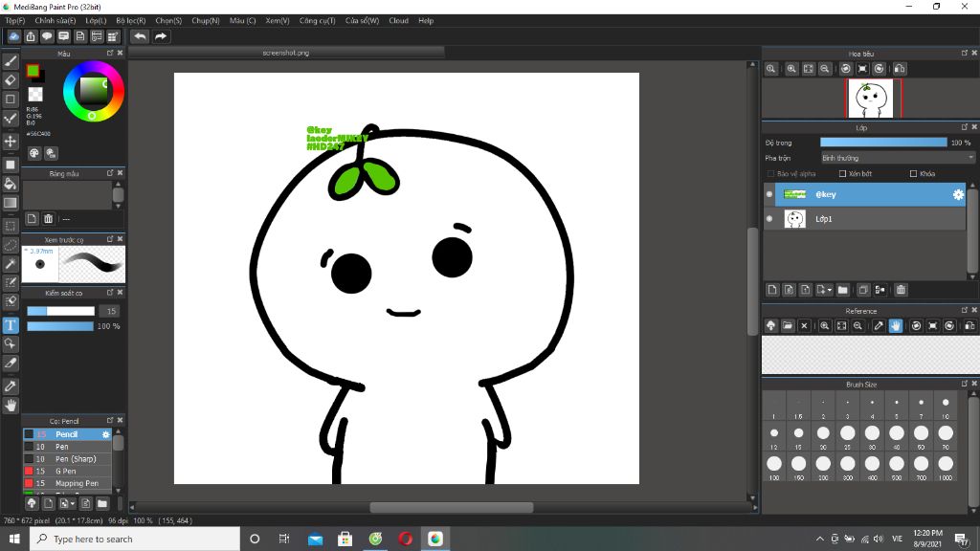Enable the Khóa lock checkbox

[914, 174]
